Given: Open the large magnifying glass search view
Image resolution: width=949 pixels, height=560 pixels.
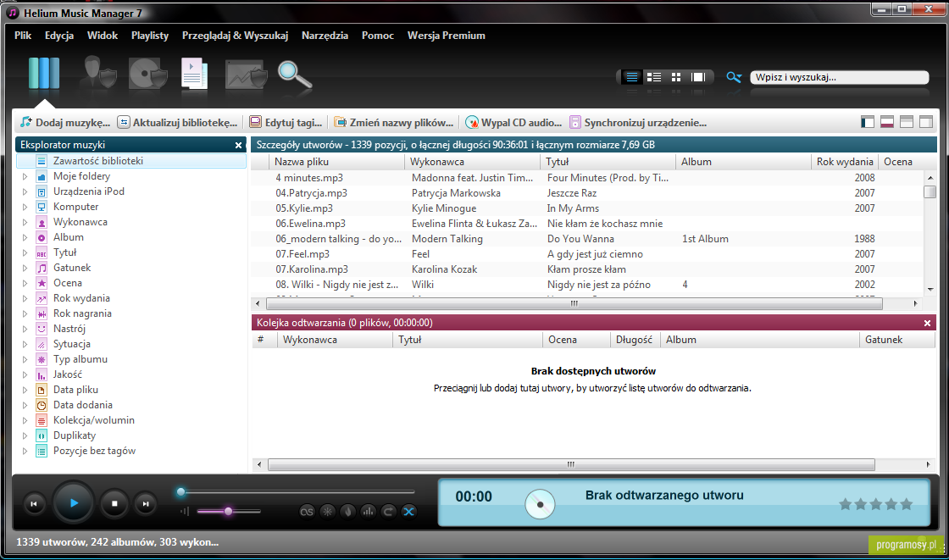Looking at the screenshot, I should pyautogui.click(x=294, y=75).
